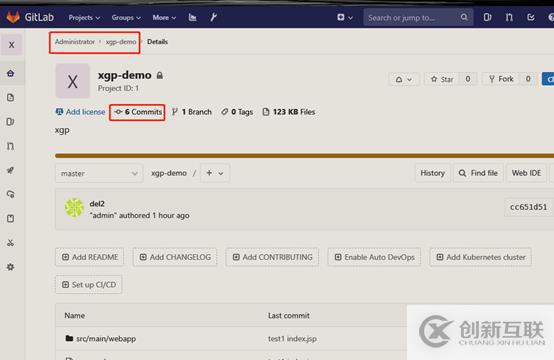Open the 6 Commits link
This screenshot has width=554, height=360.
coord(138,112)
